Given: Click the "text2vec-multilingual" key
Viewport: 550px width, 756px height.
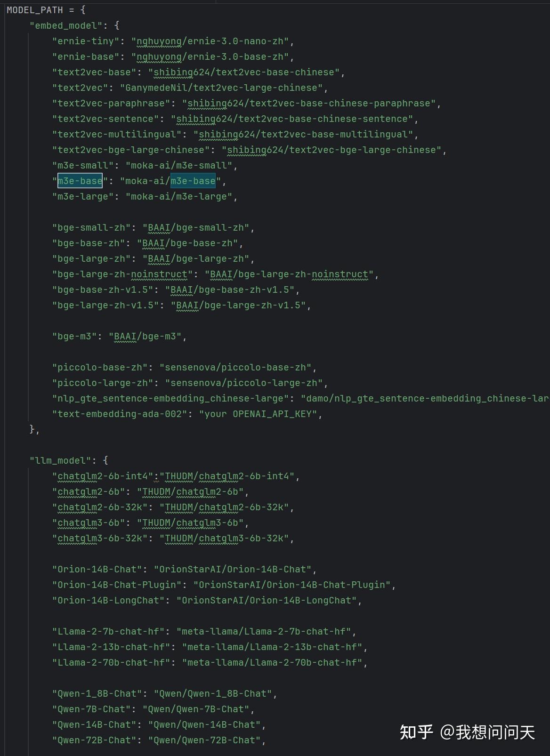Looking at the screenshot, I should click(117, 134).
